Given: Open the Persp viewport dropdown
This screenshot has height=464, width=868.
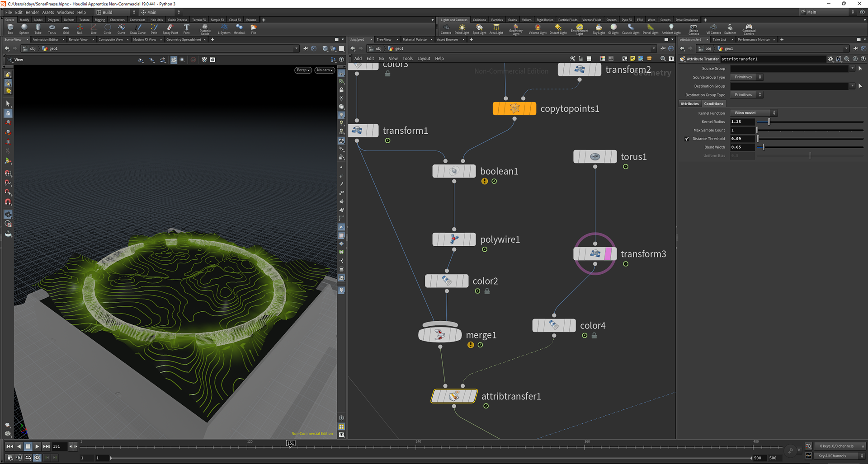Looking at the screenshot, I should (x=303, y=70).
